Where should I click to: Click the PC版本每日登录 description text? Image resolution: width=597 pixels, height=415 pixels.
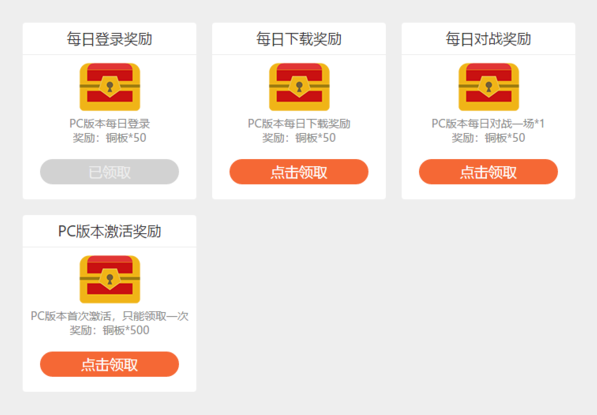110,124
